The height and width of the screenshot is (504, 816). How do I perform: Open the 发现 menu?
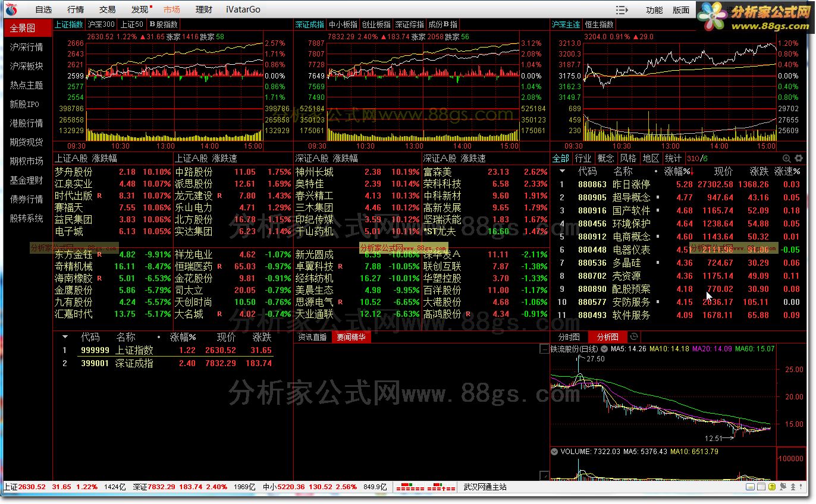[140, 10]
